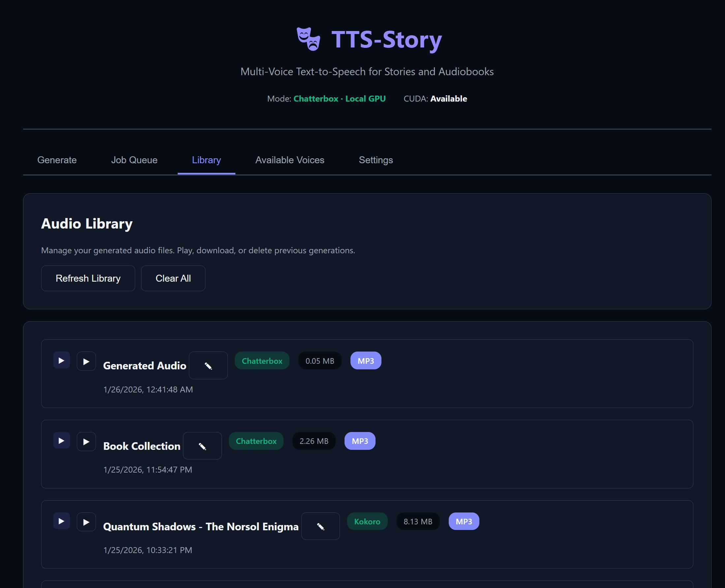The image size is (725, 588).
Task: Click the Manage your generated audio files description
Action: (x=198, y=250)
